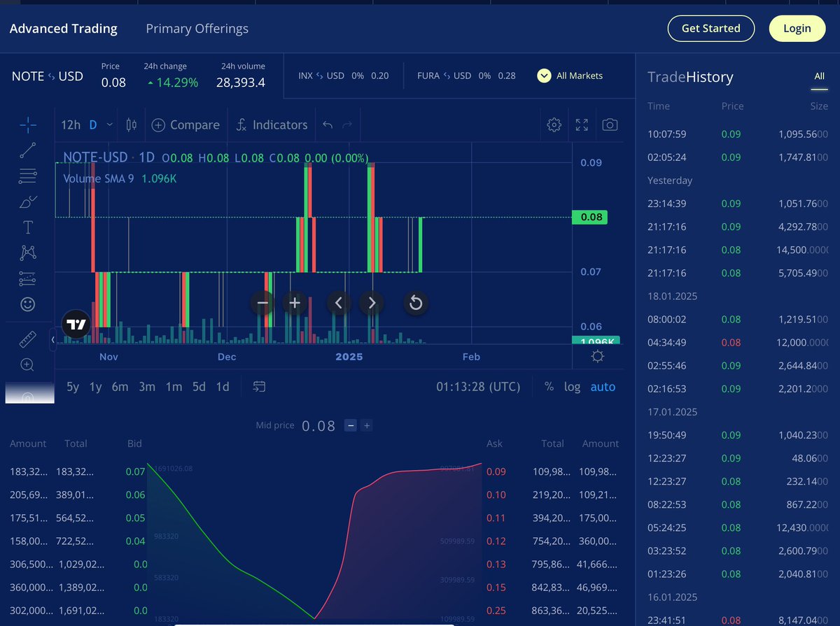This screenshot has height=626, width=840.
Task: Decrease mid price precision with minus
Action: (351, 425)
